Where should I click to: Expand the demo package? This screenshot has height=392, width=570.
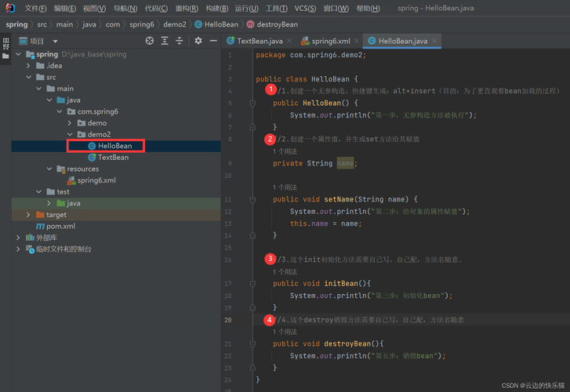click(x=70, y=123)
